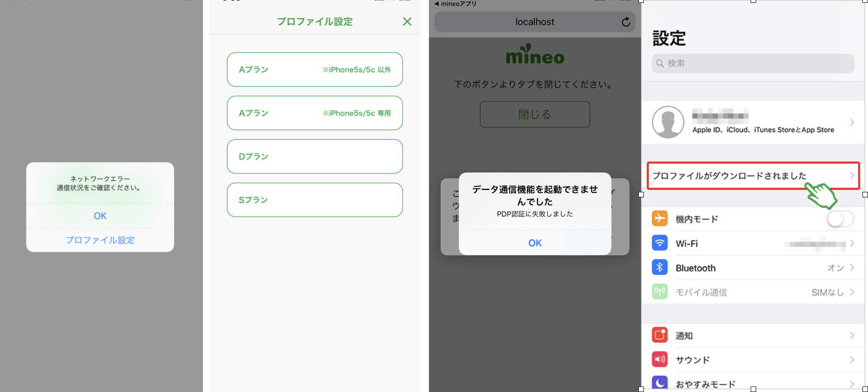Tap the モバイル通信 antenna icon

tap(660, 292)
